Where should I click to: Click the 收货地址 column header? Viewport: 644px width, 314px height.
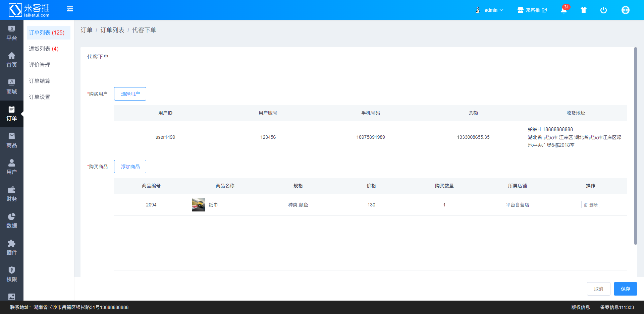coord(576,113)
